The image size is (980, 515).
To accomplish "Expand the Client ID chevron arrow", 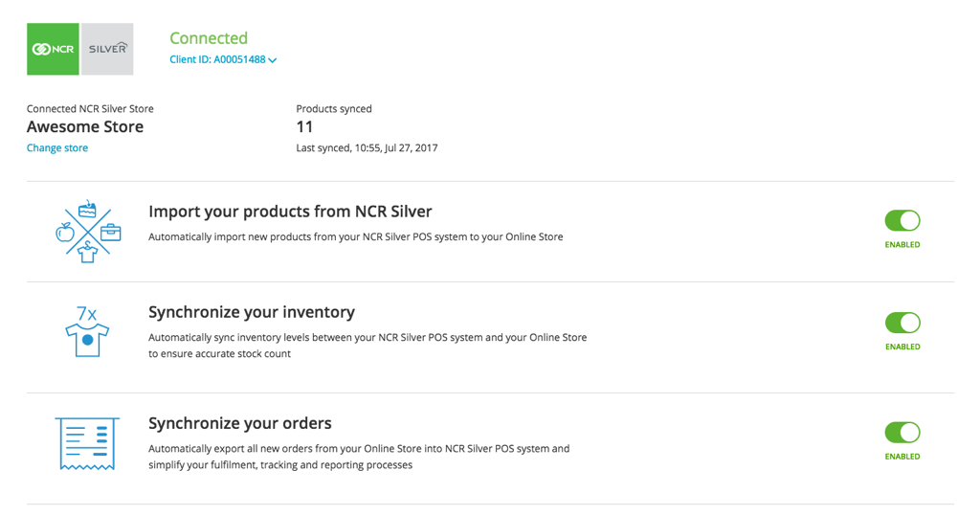I will tap(273, 60).
